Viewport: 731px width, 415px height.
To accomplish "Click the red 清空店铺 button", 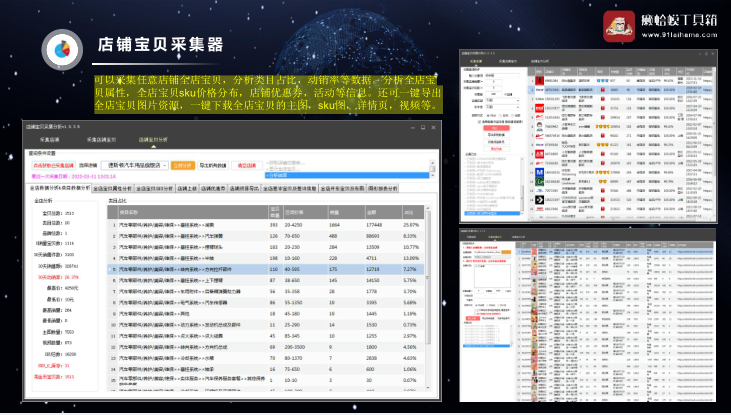I will 247,166.
